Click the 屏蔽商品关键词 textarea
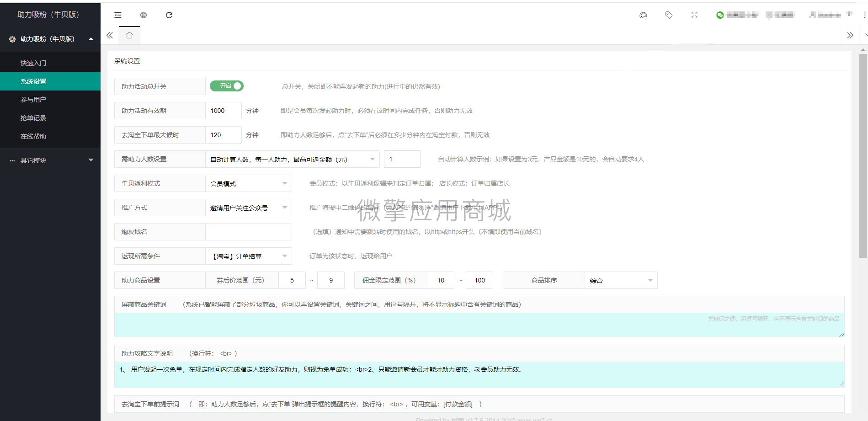This screenshot has height=421, width=868. [x=479, y=325]
